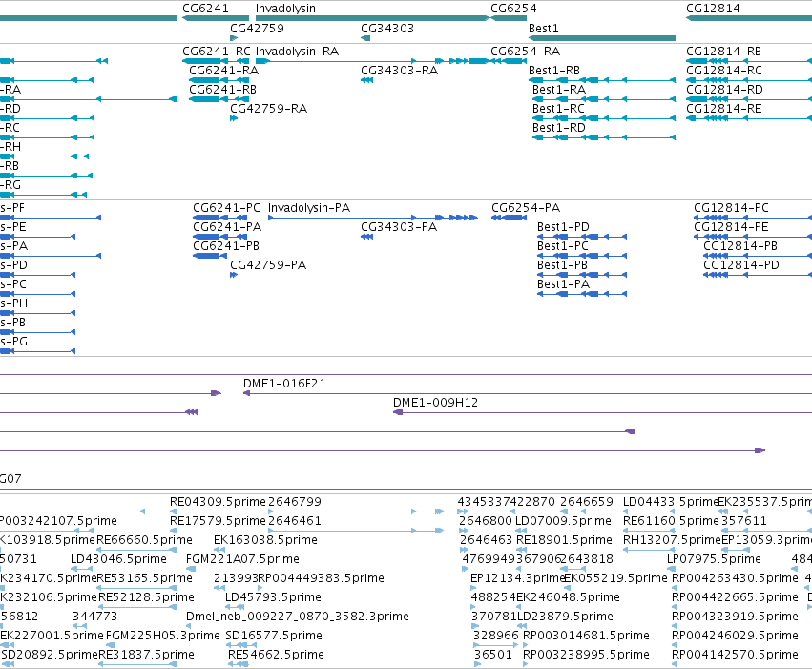
Task: Select the CG6254 gene label
Action: [x=513, y=9]
